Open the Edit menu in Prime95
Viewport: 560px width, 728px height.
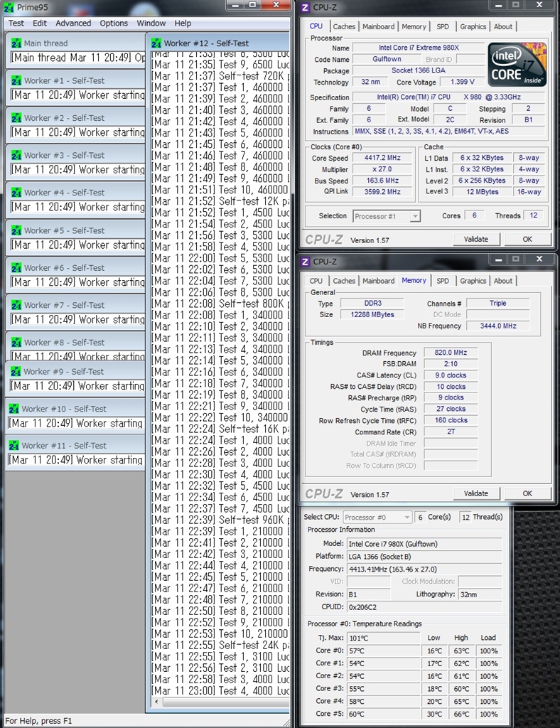(x=39, y=23)
